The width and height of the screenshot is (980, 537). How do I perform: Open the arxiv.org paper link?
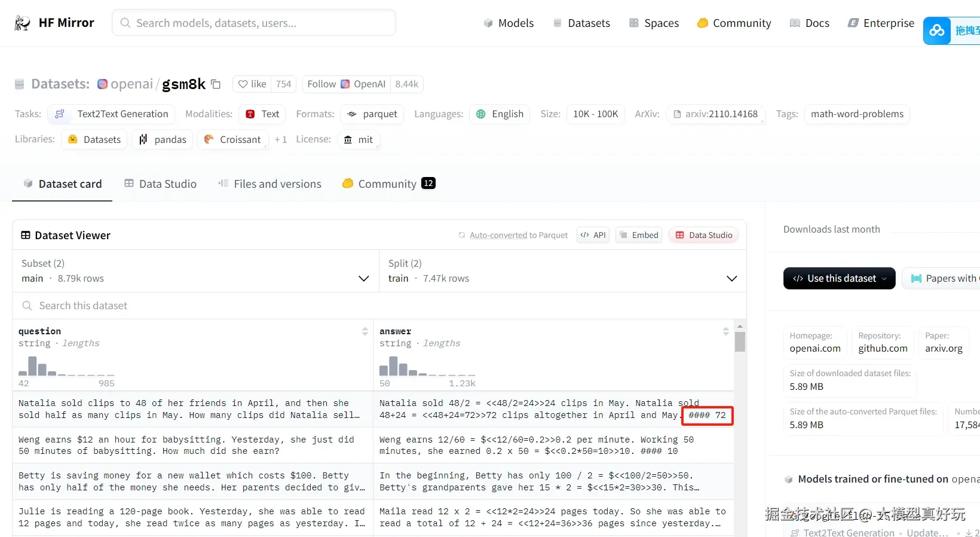click(x=944, y=349)
